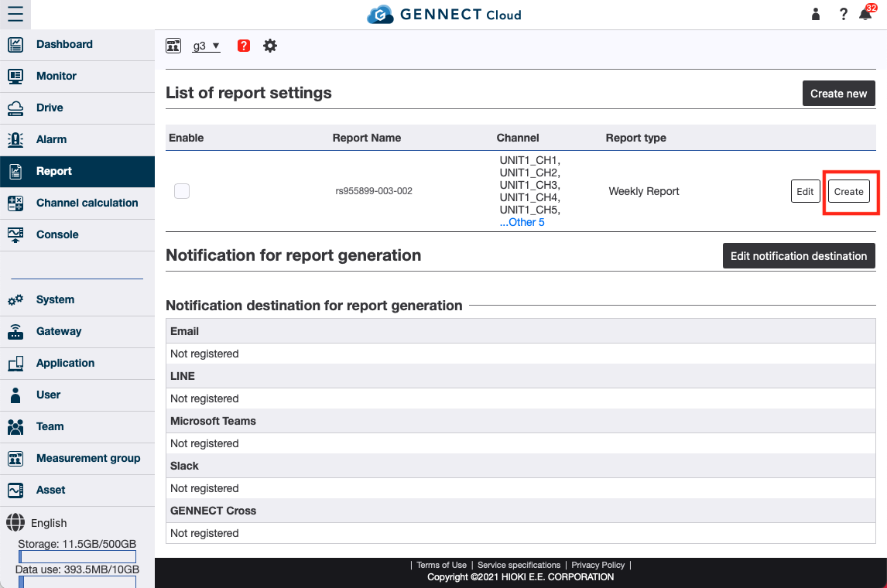
Task: Click the GENNECT Cross row header
Action: pyautogui.click(x=520, y=511)
